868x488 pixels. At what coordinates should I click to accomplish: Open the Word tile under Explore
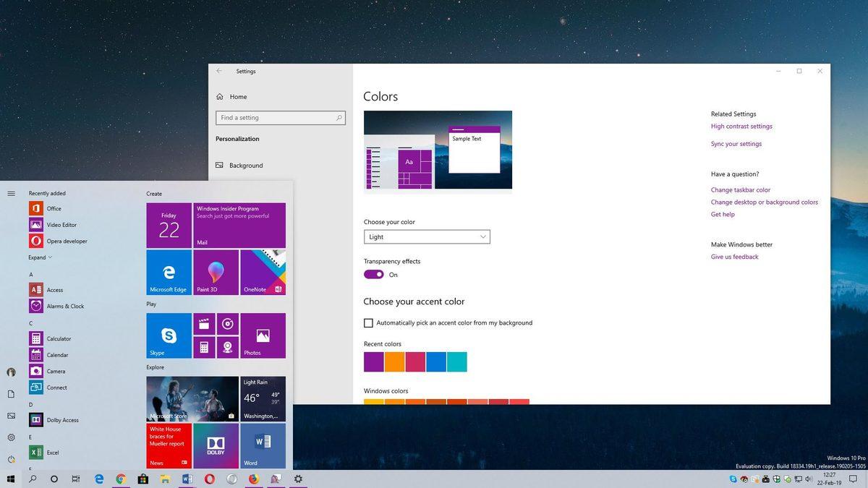pyautogui.click(x=262, y=446)
